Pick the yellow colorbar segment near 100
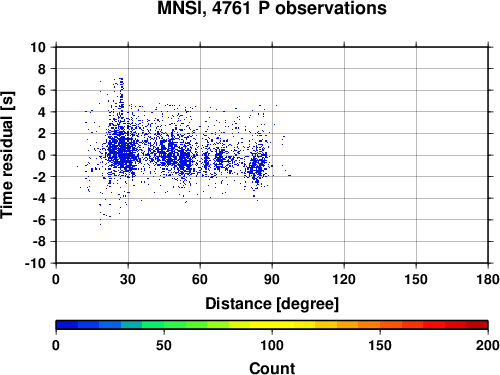The width and height of the screenshot is (500, 375). 272,325
